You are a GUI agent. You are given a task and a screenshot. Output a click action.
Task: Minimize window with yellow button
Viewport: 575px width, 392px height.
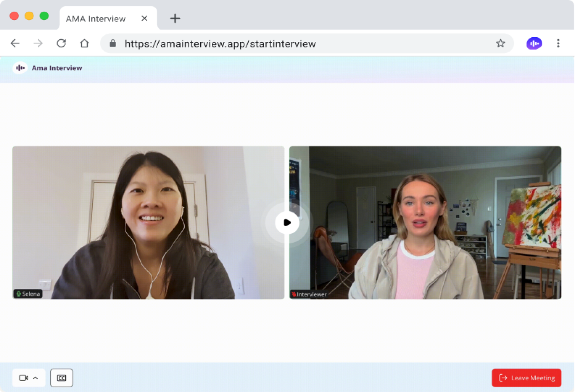(x=29, y=16)
